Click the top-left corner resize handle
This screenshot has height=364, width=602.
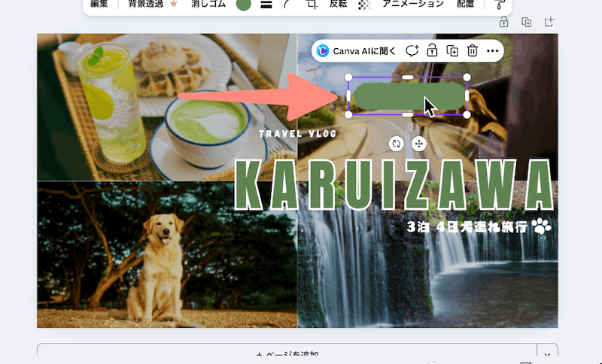[x=348, y=77]
